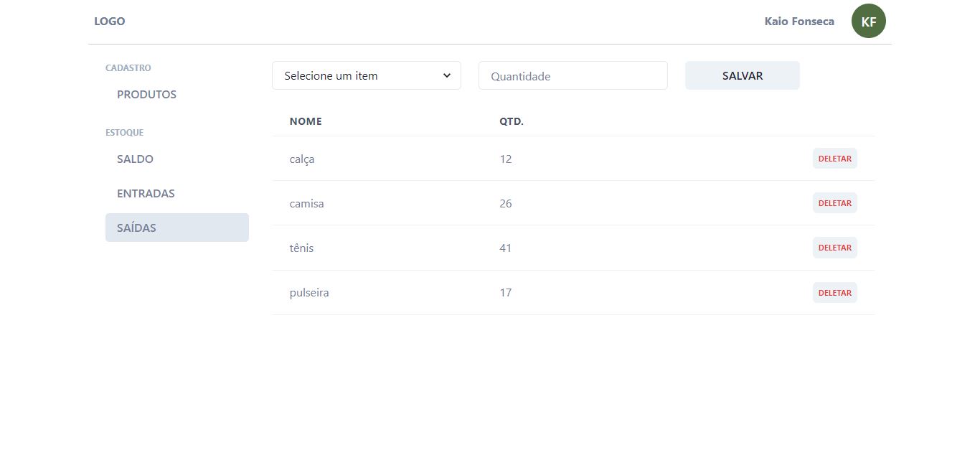Delete the camisa entry

coord(834,202)
